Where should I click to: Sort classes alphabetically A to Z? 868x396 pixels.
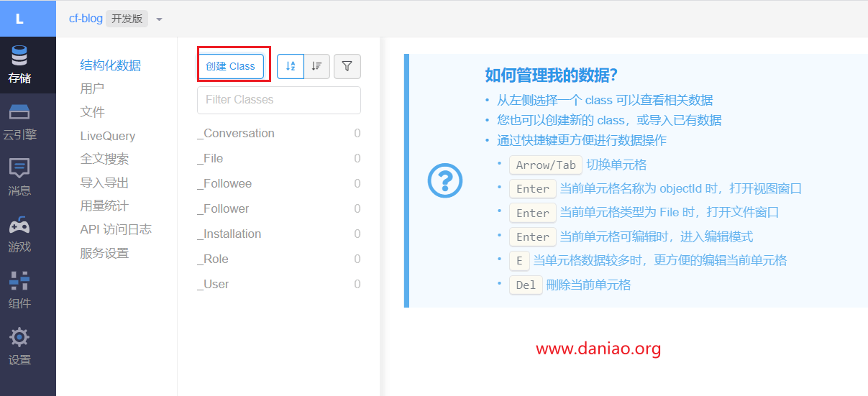291,66
